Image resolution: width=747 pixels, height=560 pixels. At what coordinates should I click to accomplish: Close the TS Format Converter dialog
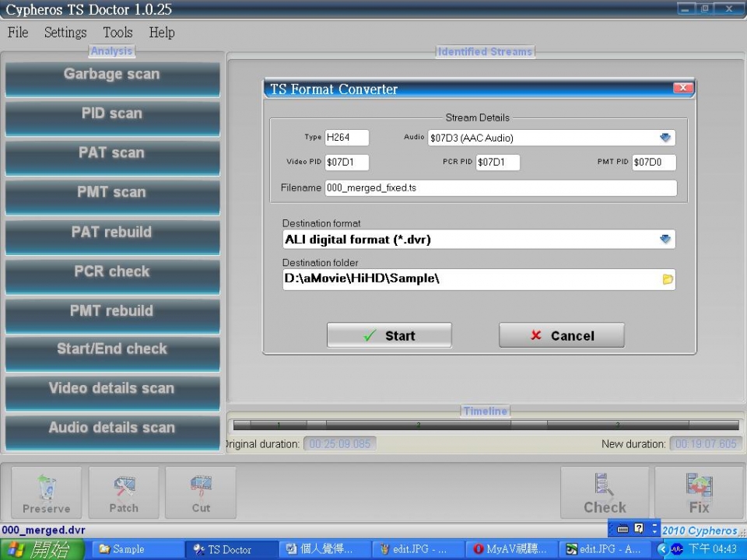tap(682, 88)
